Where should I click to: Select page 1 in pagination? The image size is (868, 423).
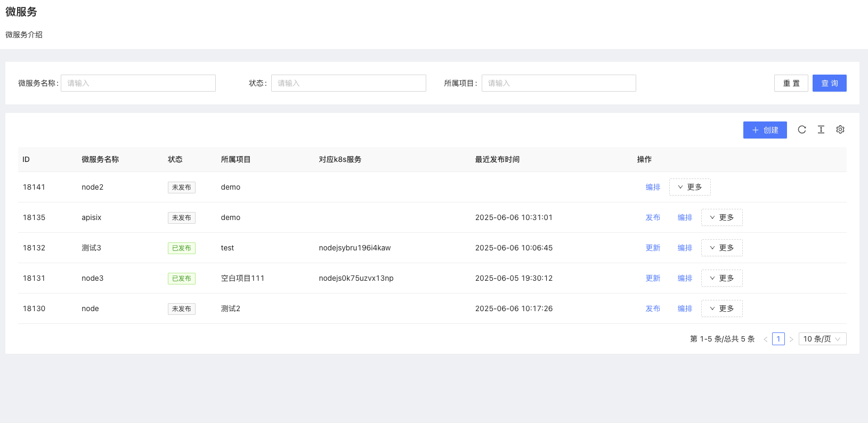778,339
